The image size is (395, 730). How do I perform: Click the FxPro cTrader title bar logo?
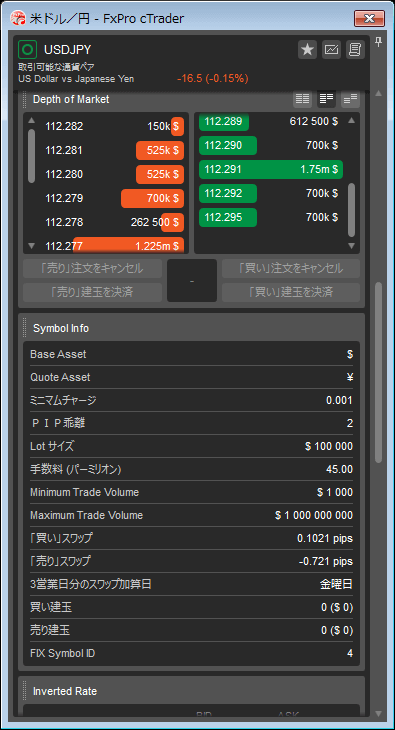click(x=18, y=19)
